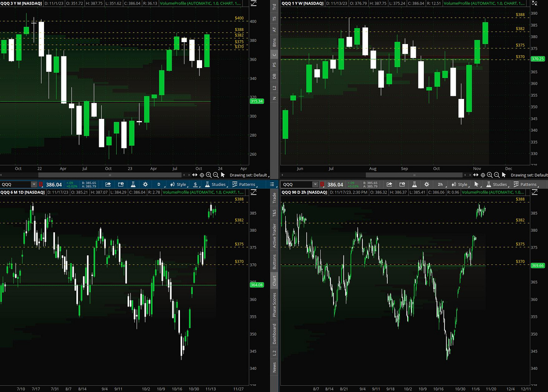Click the curve icon in the QQQ 3 Y M header

coord(254,3)
